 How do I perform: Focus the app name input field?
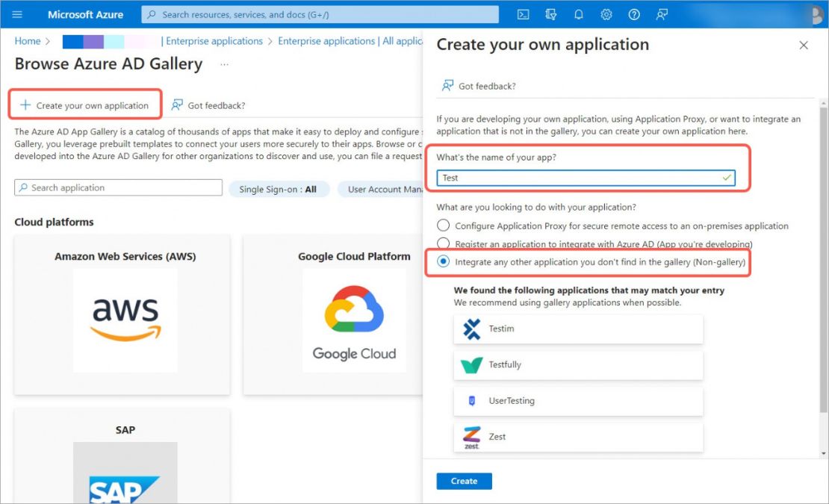(x=586, y=178)
